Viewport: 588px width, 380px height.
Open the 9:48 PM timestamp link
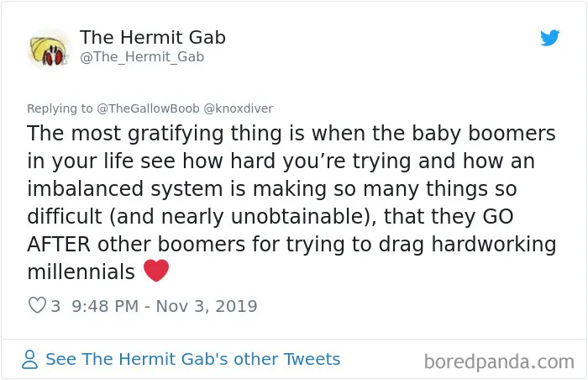point(105,306)
